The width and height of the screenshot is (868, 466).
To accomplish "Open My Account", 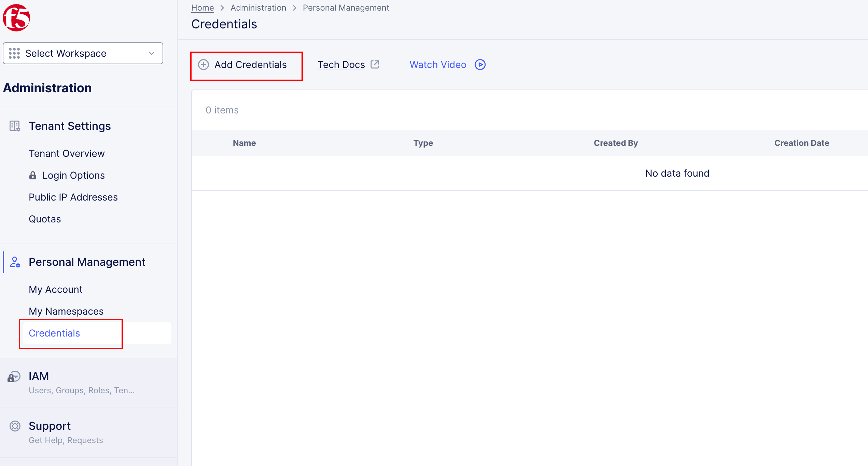I will (x=55, y=289).
